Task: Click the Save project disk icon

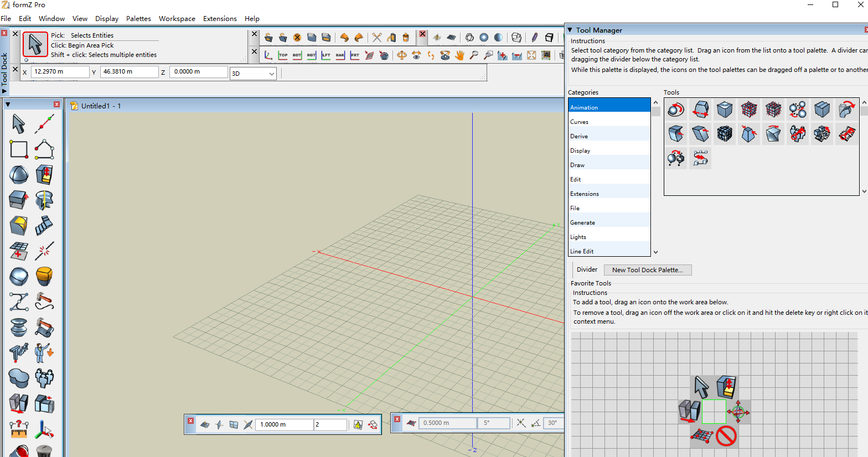Action: [312, 37]
